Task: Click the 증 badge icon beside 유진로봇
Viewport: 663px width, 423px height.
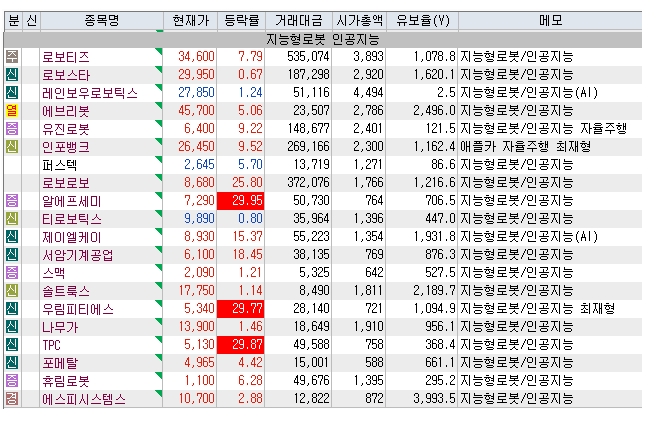Action: tap(12, 129)
